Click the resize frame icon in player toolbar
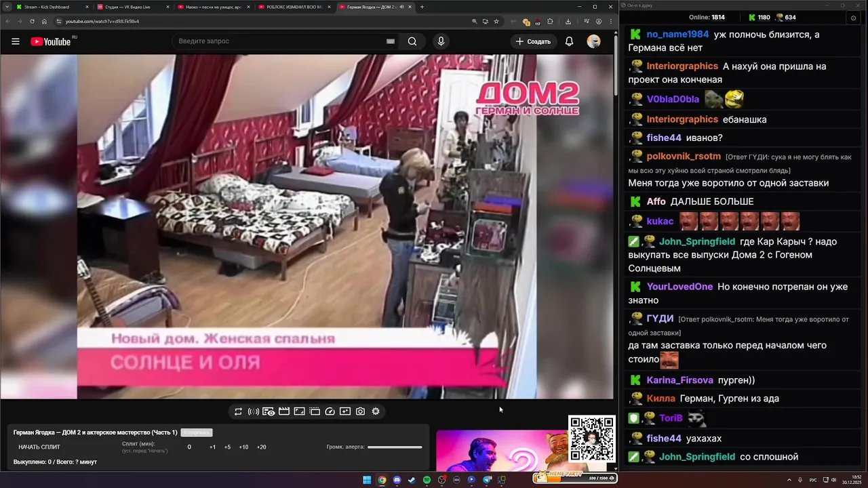868x488 pixels. [x=299, y=411]
